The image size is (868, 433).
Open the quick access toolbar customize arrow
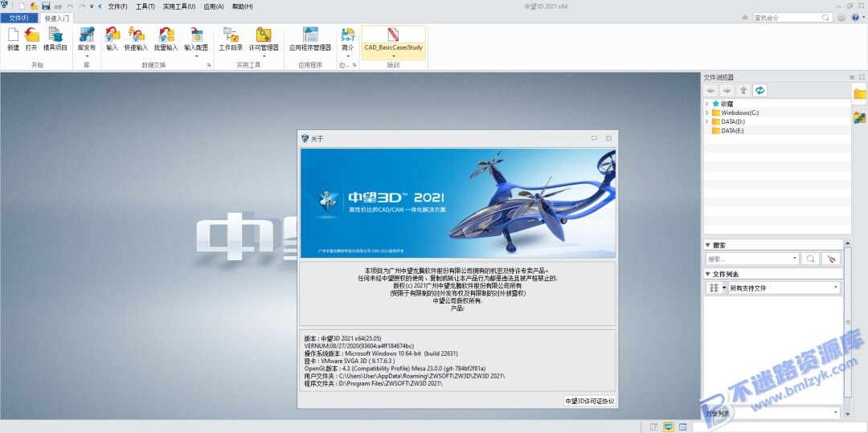[x=92, y=6]
